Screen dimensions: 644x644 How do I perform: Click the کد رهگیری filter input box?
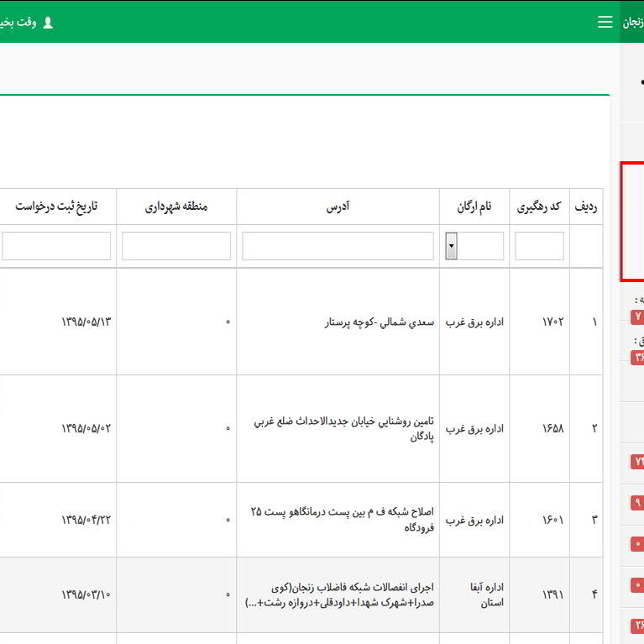[x=539, y=246]
